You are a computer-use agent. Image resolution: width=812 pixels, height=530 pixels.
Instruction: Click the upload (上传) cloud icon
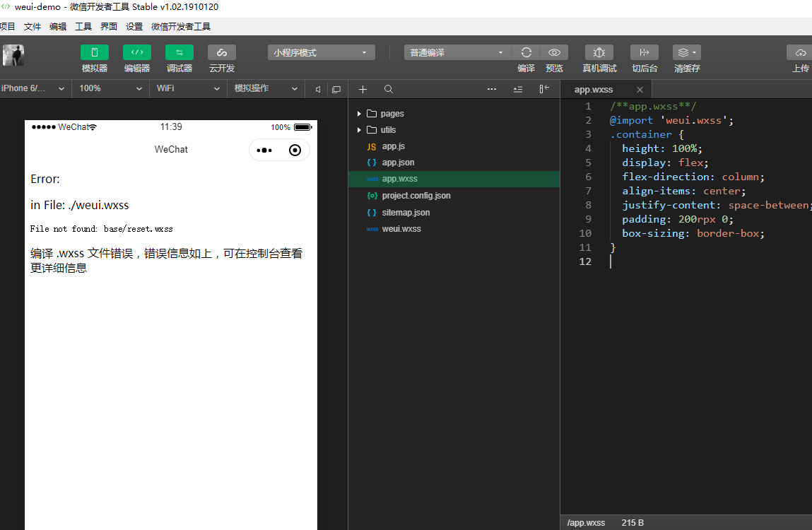(x=800, y=52)
